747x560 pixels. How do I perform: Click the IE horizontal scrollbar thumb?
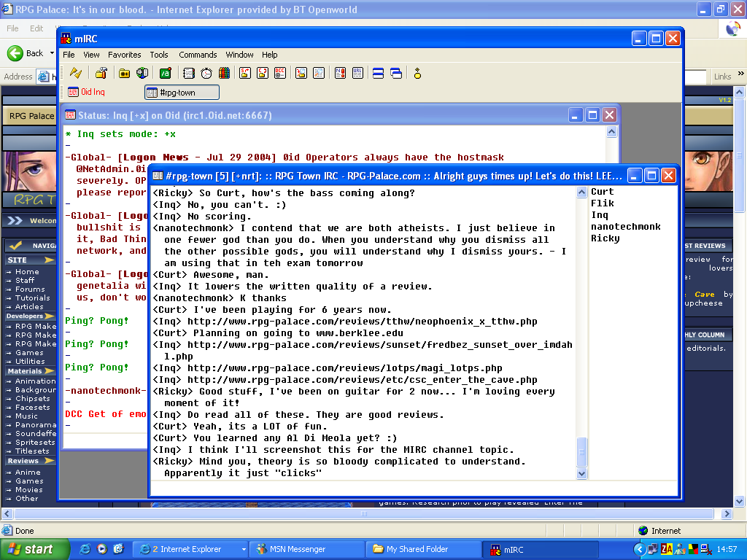click(x=364, y=514)
